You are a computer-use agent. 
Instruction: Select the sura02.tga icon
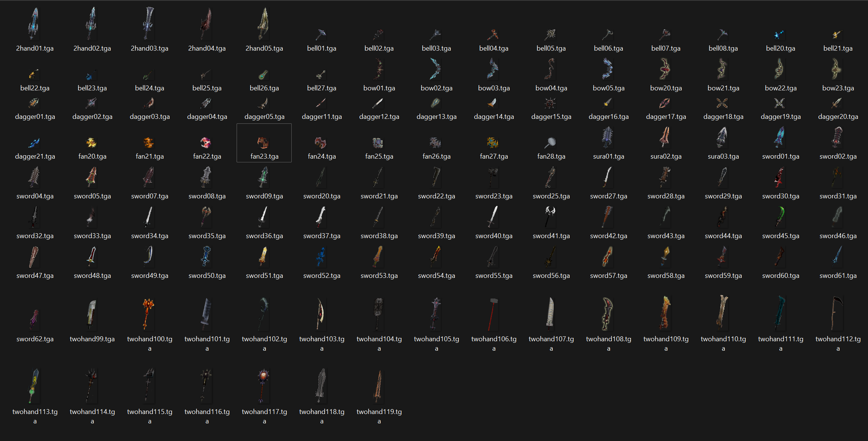click(x=665, y=137)
